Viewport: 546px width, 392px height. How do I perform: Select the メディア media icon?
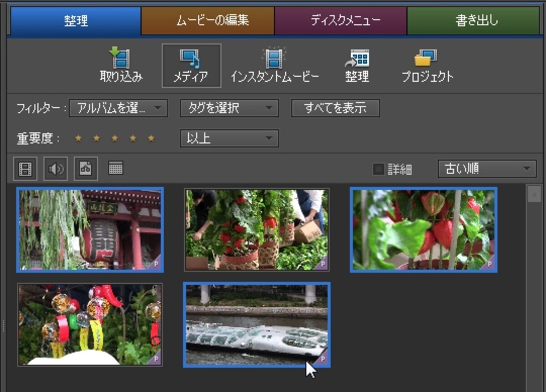191,65
